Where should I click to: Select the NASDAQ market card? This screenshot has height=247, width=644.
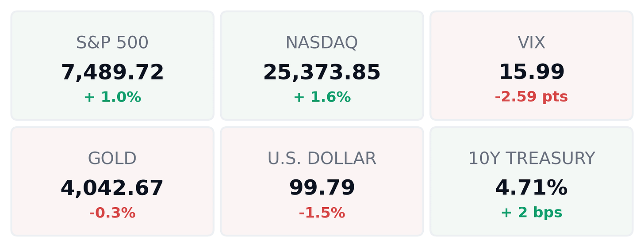[322, 65]
